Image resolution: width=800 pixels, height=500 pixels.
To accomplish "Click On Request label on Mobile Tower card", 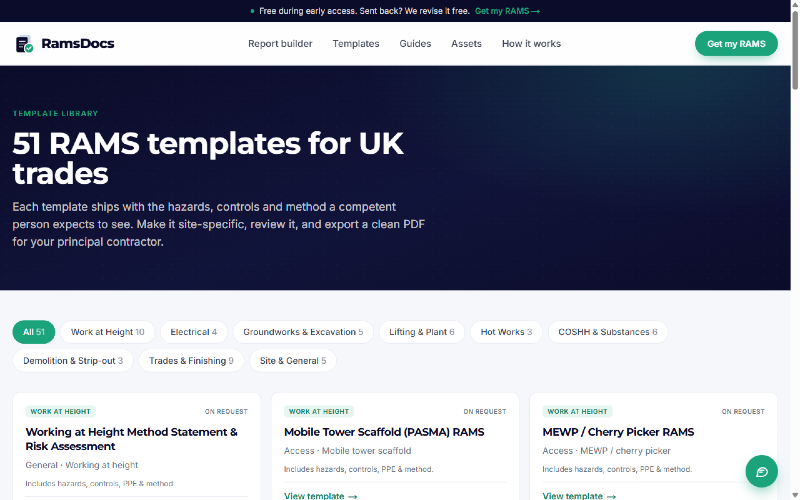I will point(485,412).
